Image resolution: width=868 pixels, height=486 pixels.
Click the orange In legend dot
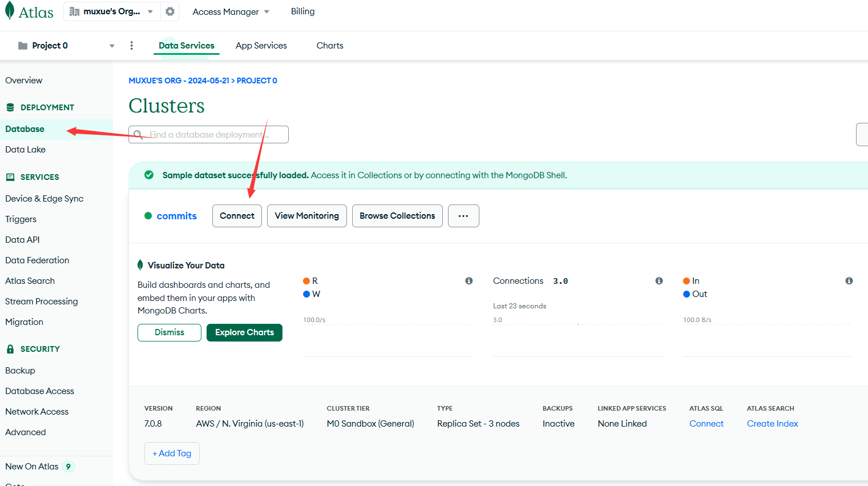coord(687,281)
